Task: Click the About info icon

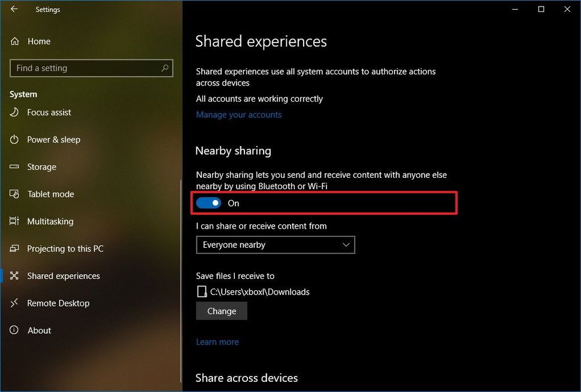Action: coord(14,330)
